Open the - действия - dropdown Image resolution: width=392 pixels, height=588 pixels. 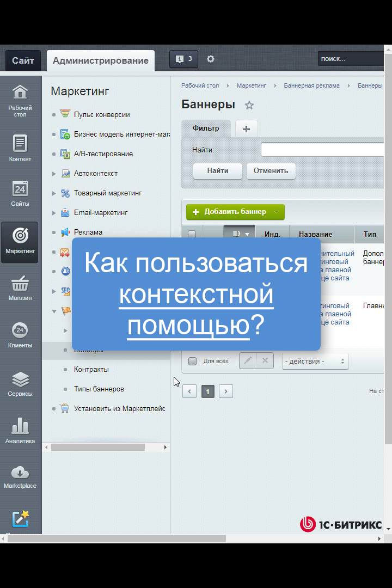click(x=315, y=361)
